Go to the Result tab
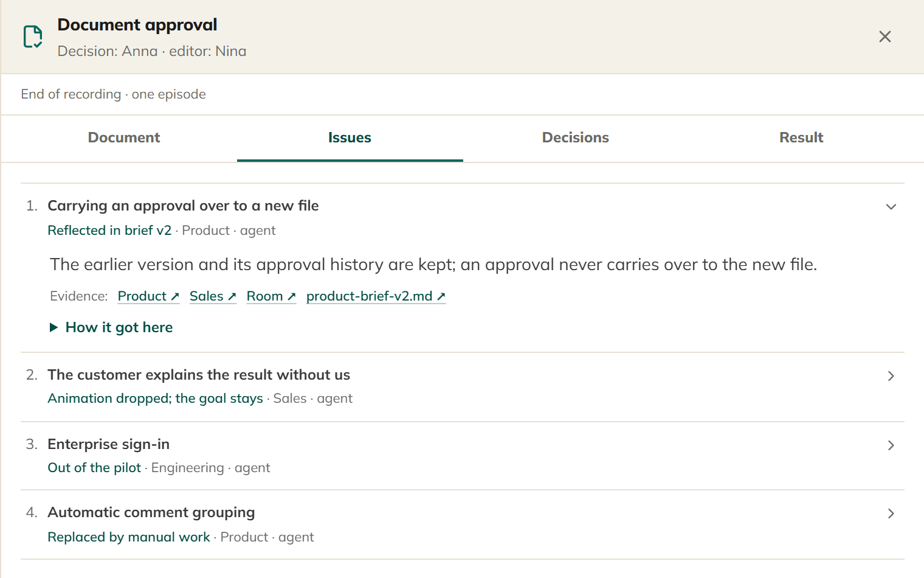Viewport: 924px width, 578px height. [801, 138]
